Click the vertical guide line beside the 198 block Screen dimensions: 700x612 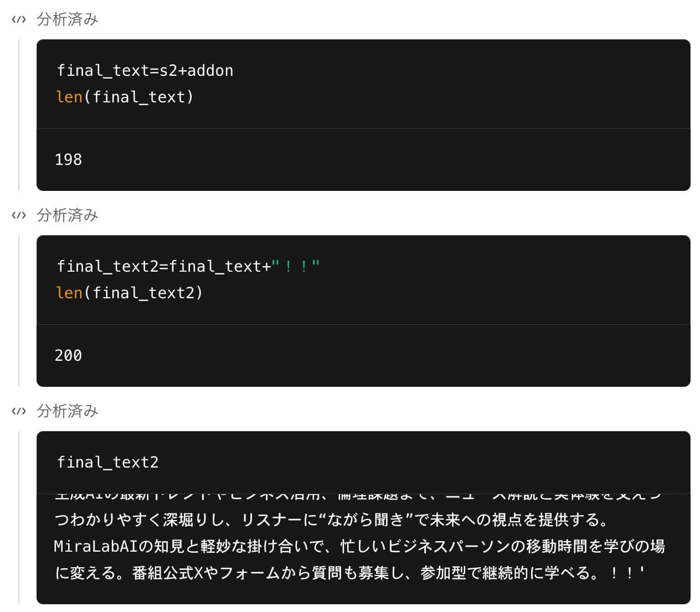tap(19, 115)
